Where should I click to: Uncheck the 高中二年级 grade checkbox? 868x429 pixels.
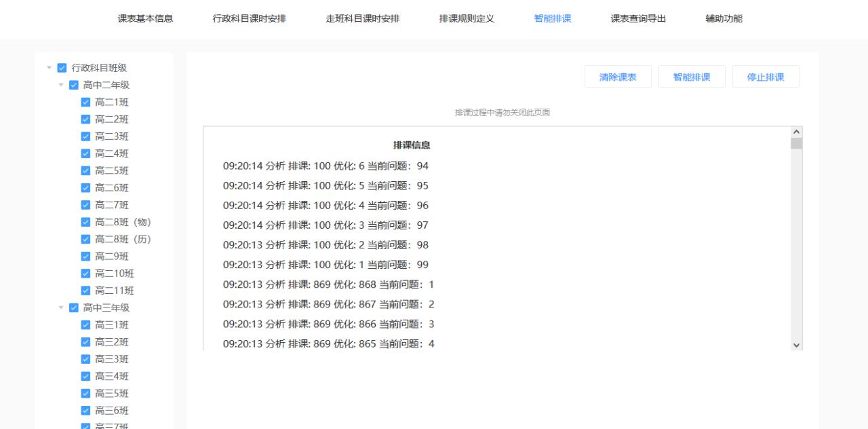coord(73,85)
